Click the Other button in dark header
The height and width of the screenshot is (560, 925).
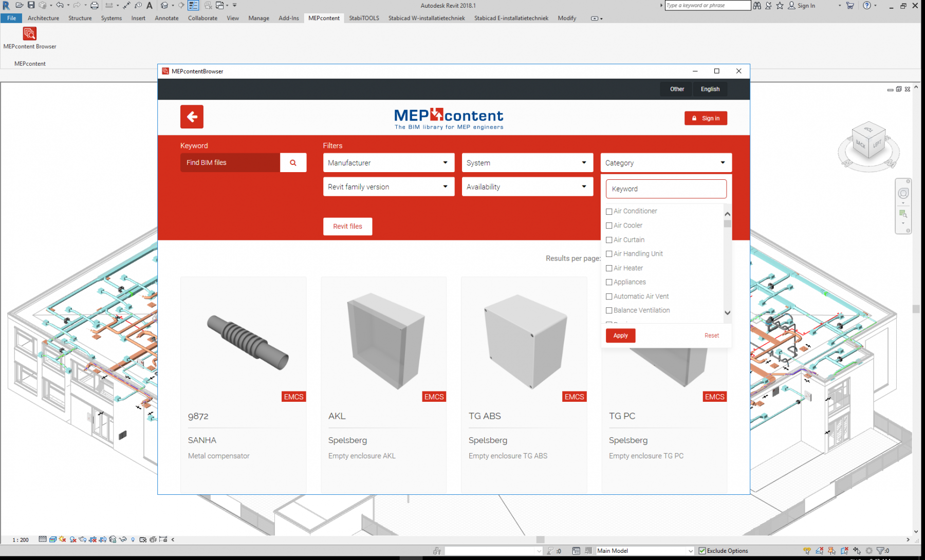677,89
